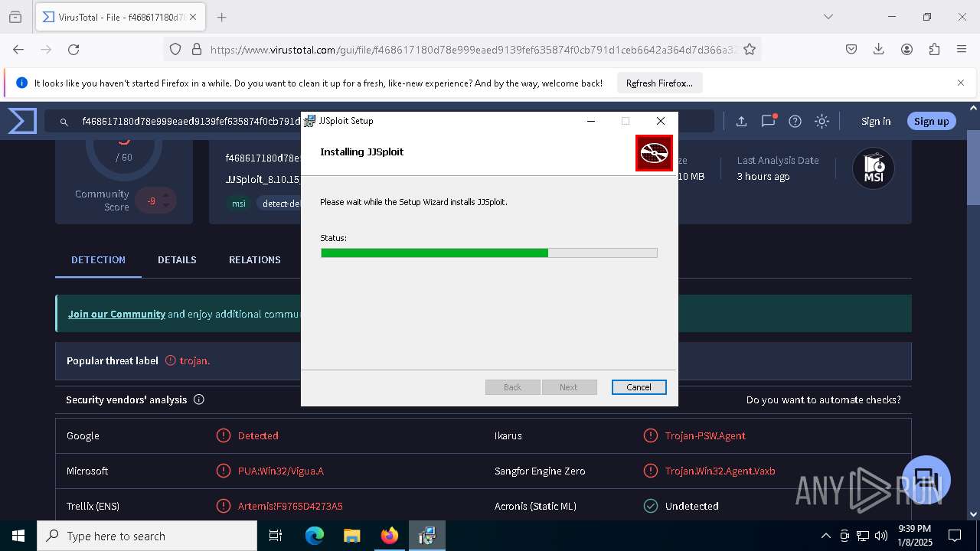This screenshot has height=551, width=980.
Task: Click the JJSploit installer taskbar icon
Action: [x=427, y=536]
